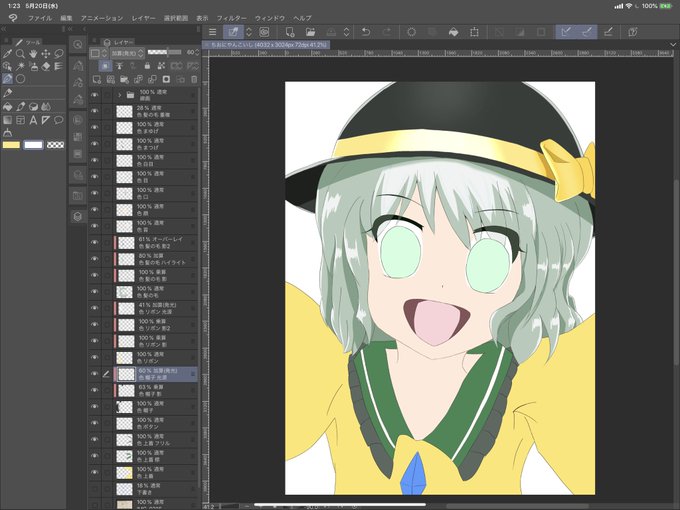Screen dimensions: 680x510
Task: Click the Create layer mask icon
Action: [x=166, y=79]
